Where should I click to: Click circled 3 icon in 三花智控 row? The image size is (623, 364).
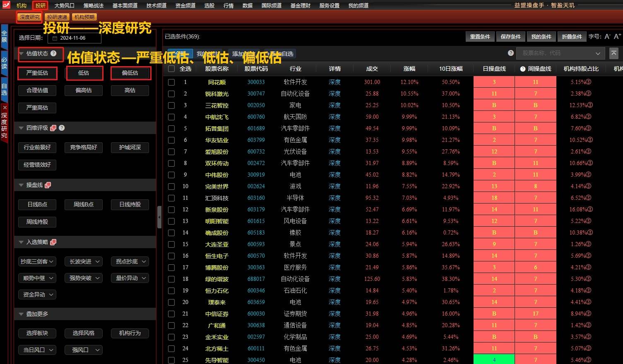pos(590,105)
